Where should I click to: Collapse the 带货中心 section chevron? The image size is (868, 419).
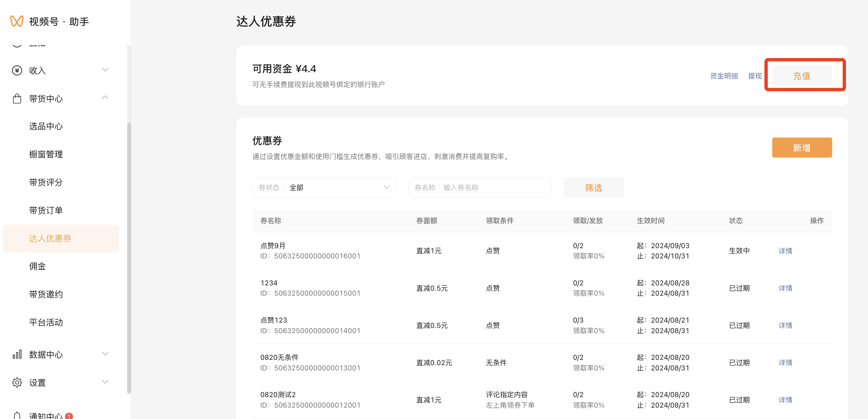coord(105,98)
